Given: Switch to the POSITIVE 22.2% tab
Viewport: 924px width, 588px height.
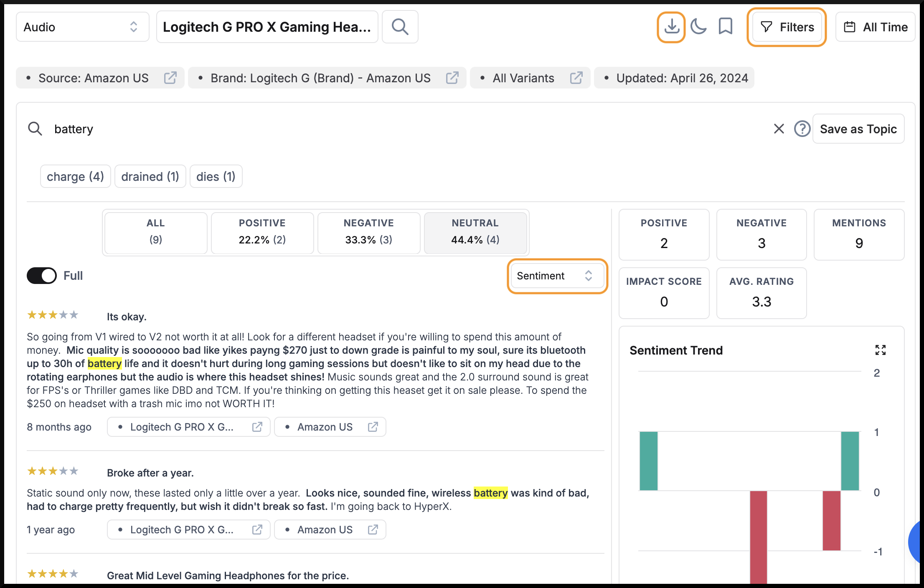Looking at the screenshot, I should click(262, 233).
